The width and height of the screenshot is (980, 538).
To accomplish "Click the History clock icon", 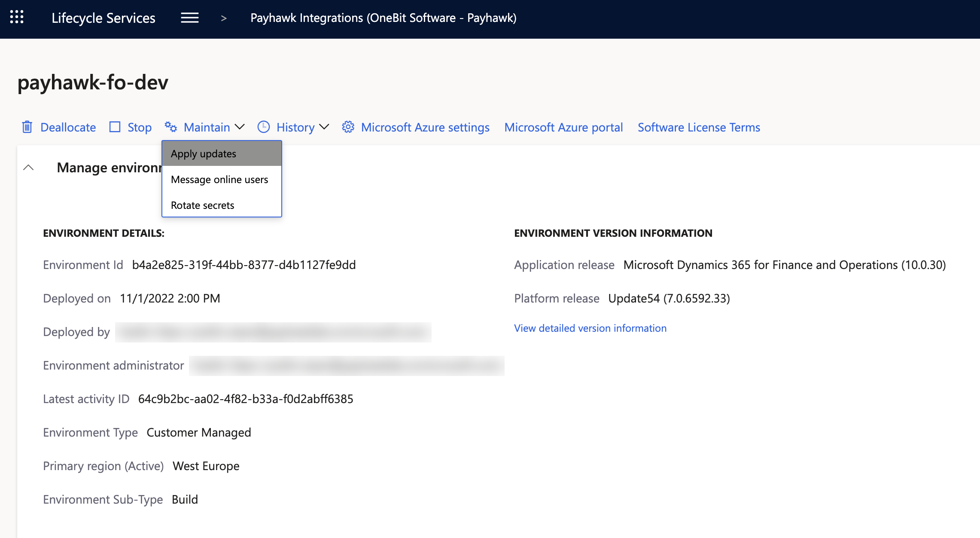I will click(263, 127).
